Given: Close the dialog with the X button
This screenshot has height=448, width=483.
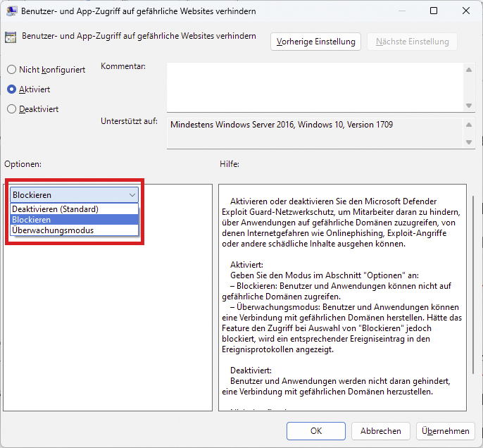Looking at the screenshot, I should point(466,11).
